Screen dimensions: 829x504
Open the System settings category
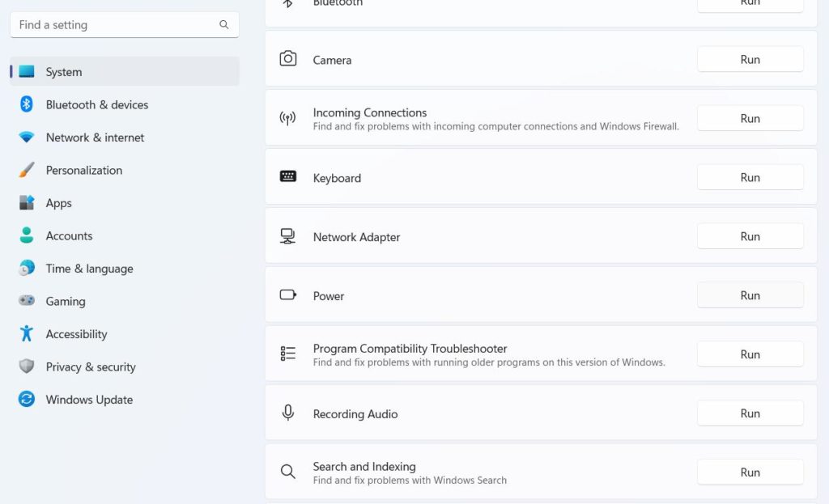tap(125, 71)
